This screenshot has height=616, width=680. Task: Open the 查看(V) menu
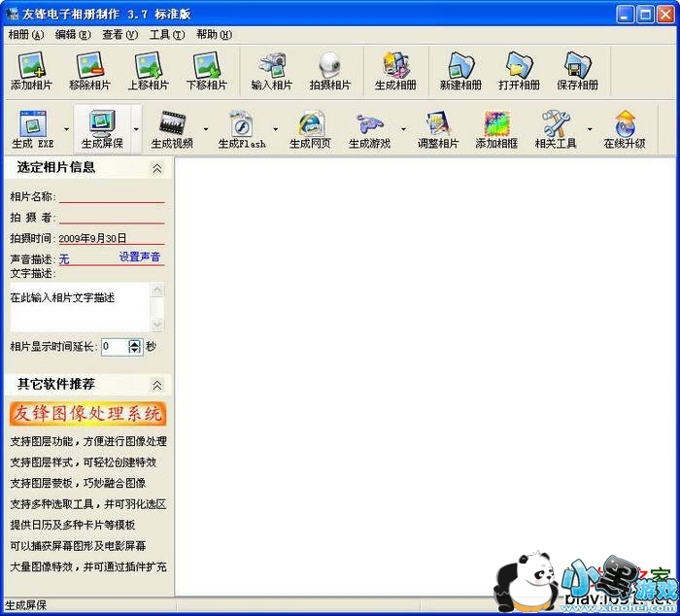(120, 34)
